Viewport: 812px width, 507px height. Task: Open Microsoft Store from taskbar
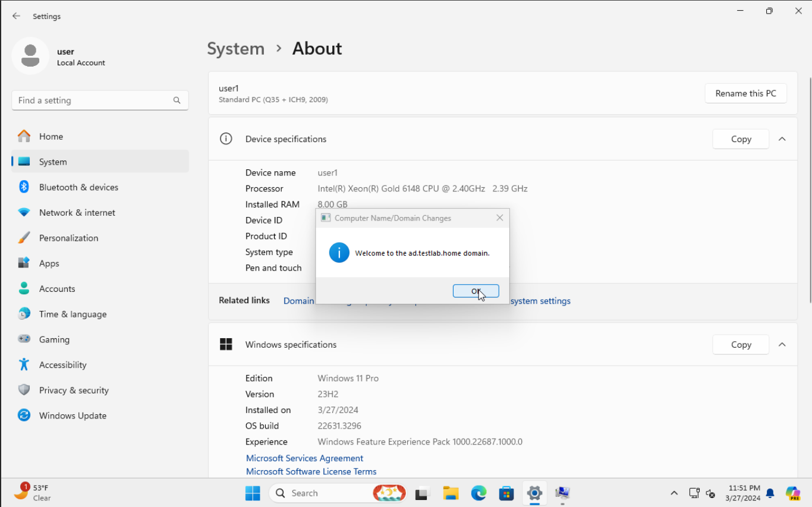pos(506,493)
